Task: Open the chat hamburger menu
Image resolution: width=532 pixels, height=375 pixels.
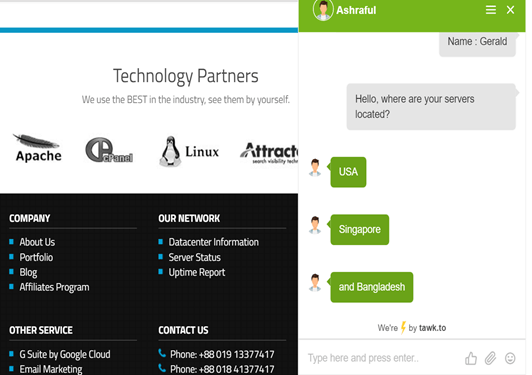Action: coord(491,10)
